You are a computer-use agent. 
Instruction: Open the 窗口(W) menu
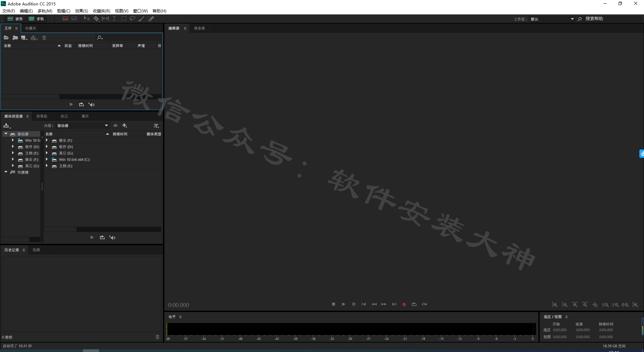pyautogui.click(x=141, y=11)
